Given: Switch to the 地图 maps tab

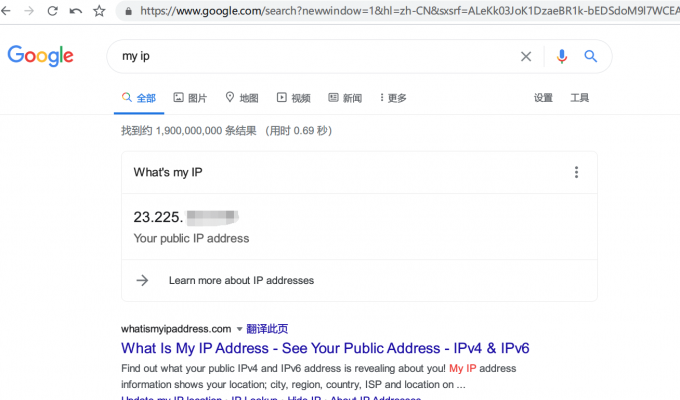Looking at the screenshot, I should click(x=242, y=98).
